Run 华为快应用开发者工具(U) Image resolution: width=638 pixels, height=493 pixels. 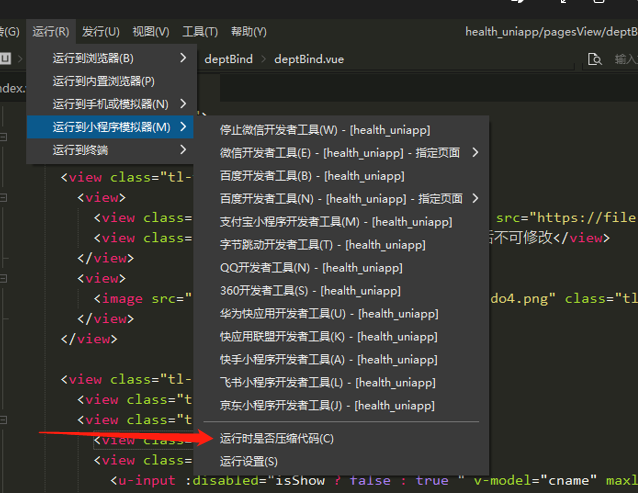(x=341, y=314)
